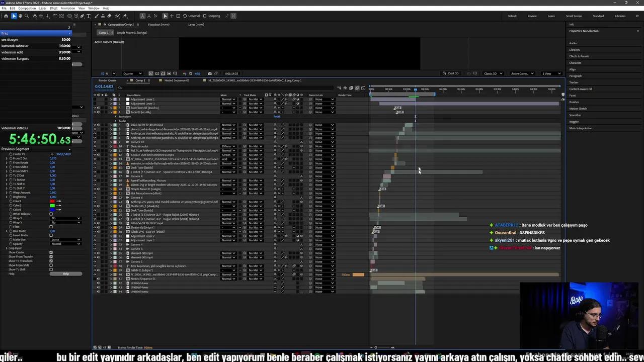
Task: Select the Horizontal Type tool
Action: point(89,16)
